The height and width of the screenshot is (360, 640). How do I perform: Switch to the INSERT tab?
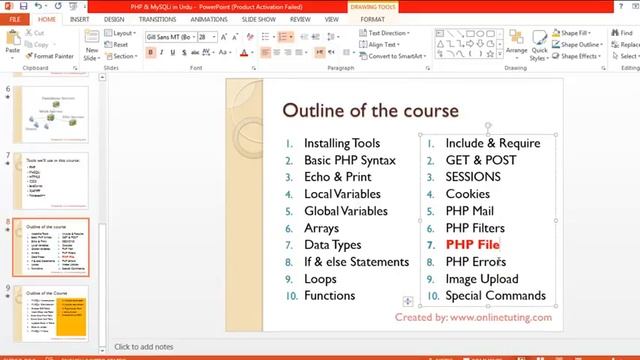[80, 19]
